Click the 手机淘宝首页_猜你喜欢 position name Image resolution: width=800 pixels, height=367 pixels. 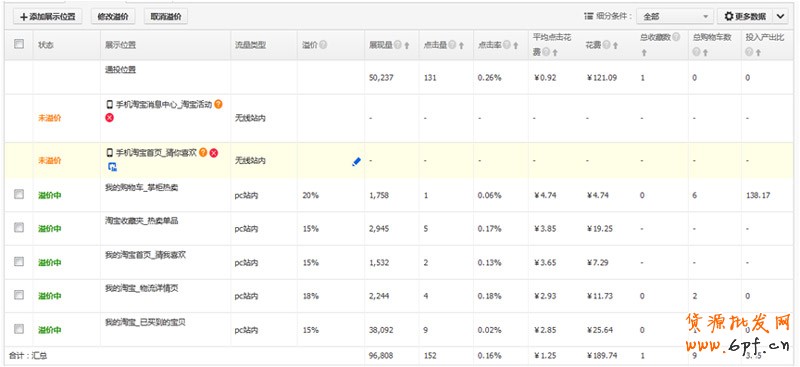pyautogui.click(x=156, y=152)
